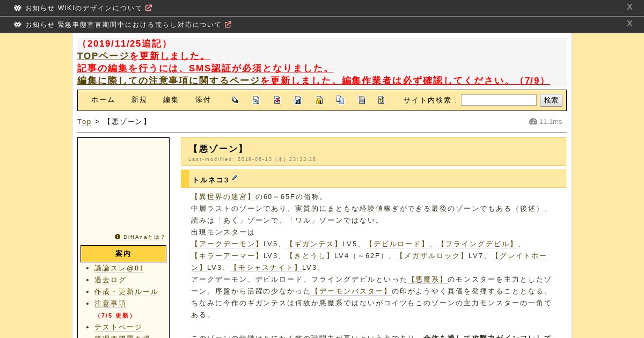644x338 pixels.
Task: Open the TOPページ link in notice
Action: point(103,56)
